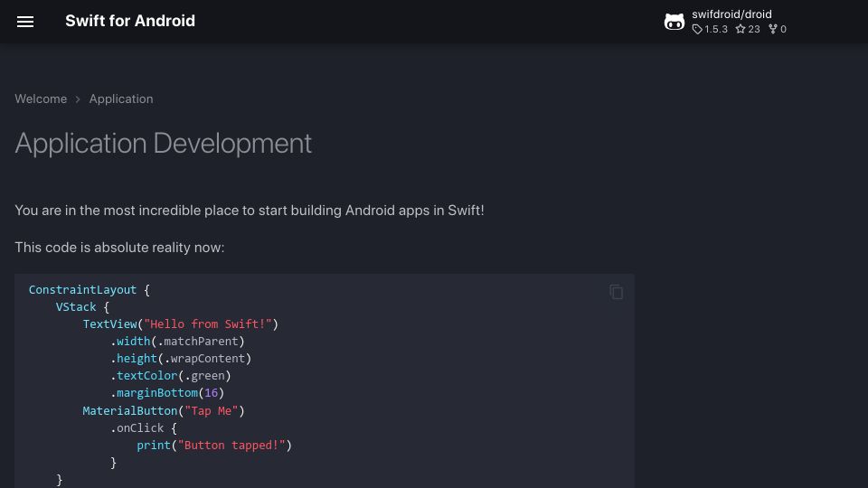The height and width of the screenshot is (488, 868).
Task: Click the breadcrumb chevron separator
Action: (x=78, y=99)
